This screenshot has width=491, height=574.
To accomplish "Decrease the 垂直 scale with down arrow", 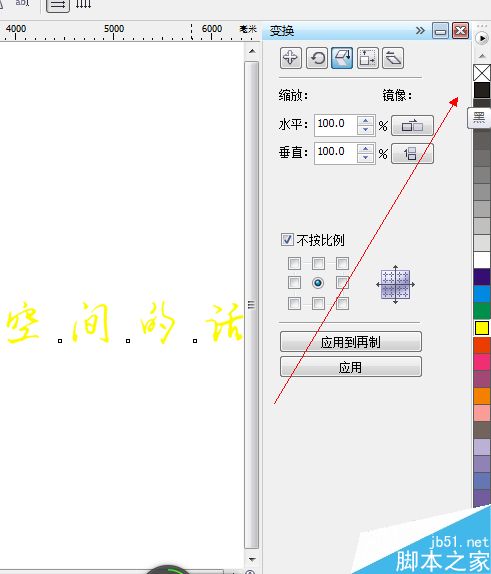I will pos(365,158).
